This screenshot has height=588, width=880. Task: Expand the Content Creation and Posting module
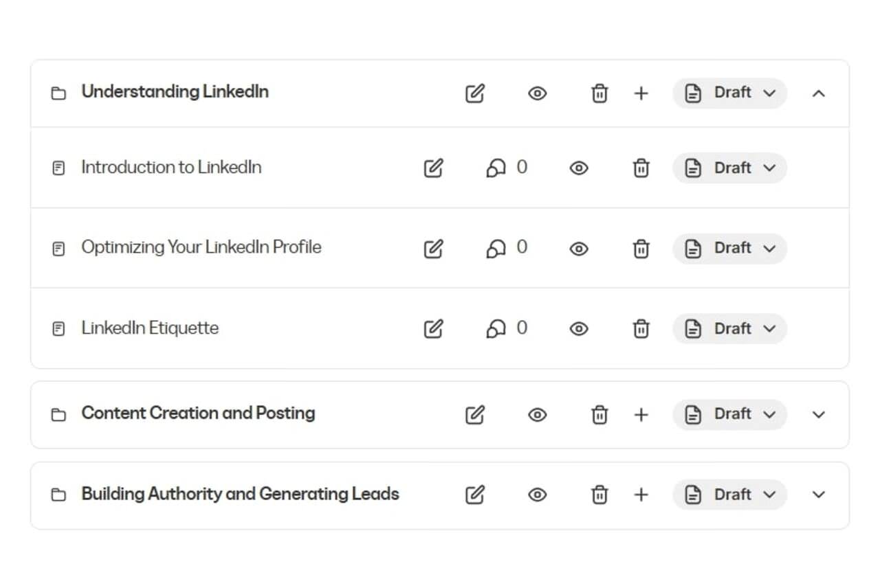(x=818, y=414)
